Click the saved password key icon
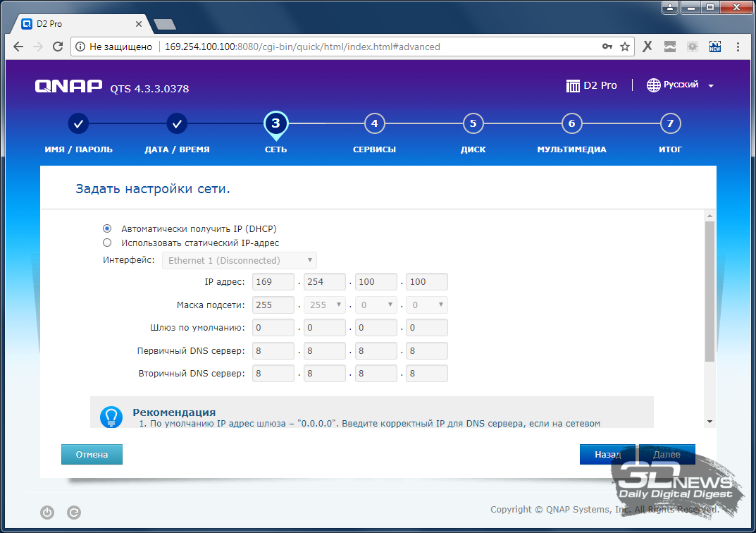 tap(607, 47)
